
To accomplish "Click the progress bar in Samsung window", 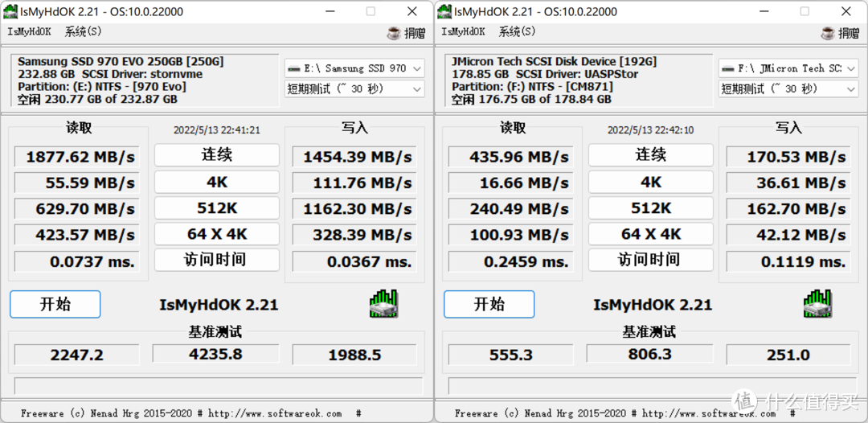I will tap(218, 385).
